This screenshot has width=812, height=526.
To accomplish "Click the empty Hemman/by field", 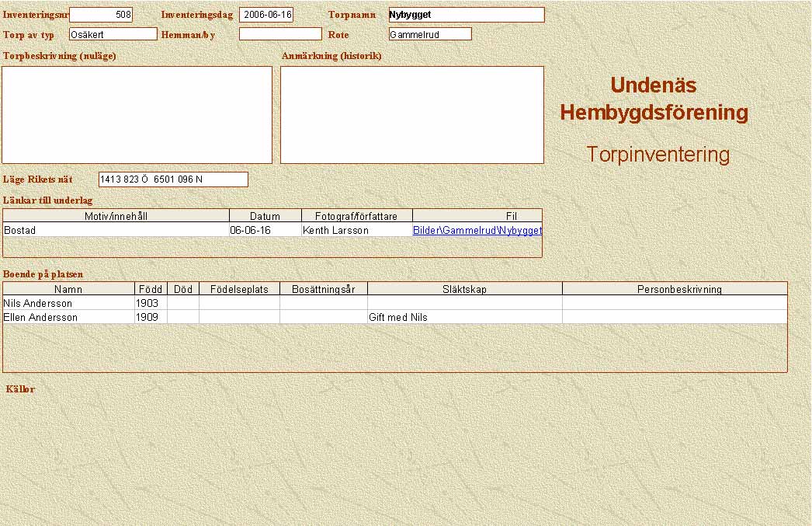I will pos(280,34).
